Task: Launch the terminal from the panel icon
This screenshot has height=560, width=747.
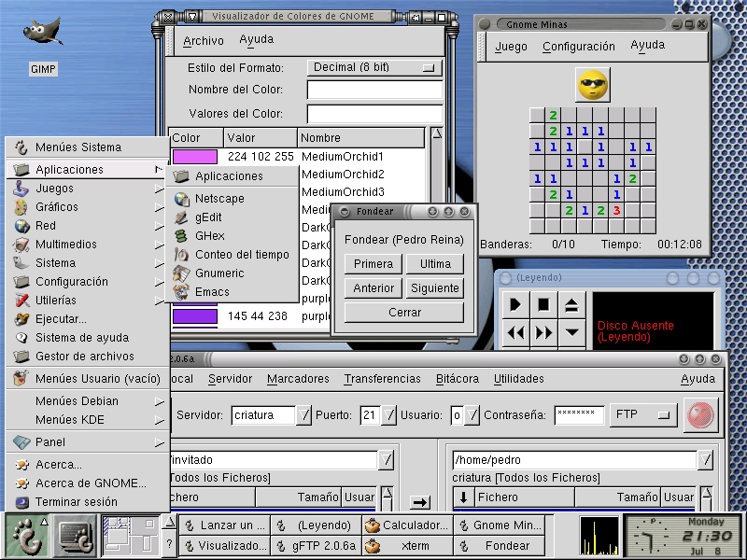Action: coord(75,536)
